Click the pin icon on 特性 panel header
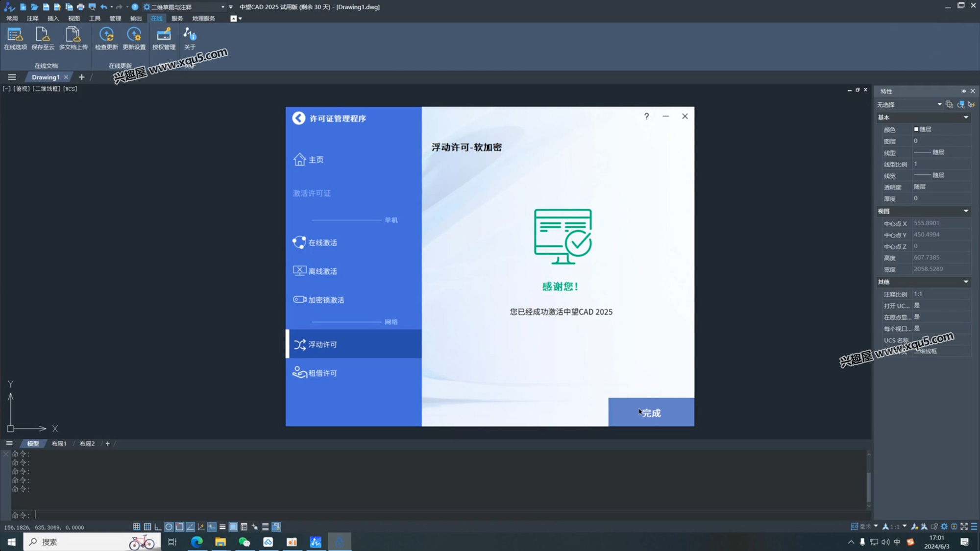The width and height of the screenshot is (980, 551). [963, 91]
